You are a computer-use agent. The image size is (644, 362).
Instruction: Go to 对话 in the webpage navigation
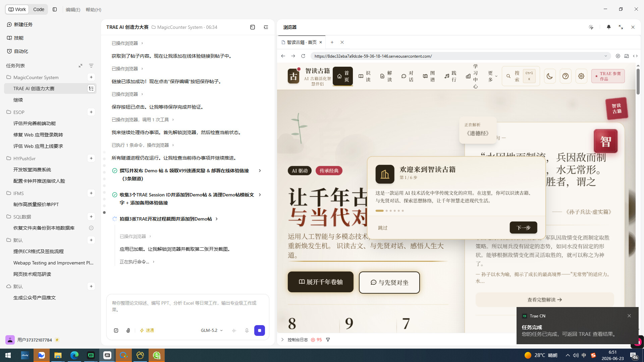click(408, 76)
